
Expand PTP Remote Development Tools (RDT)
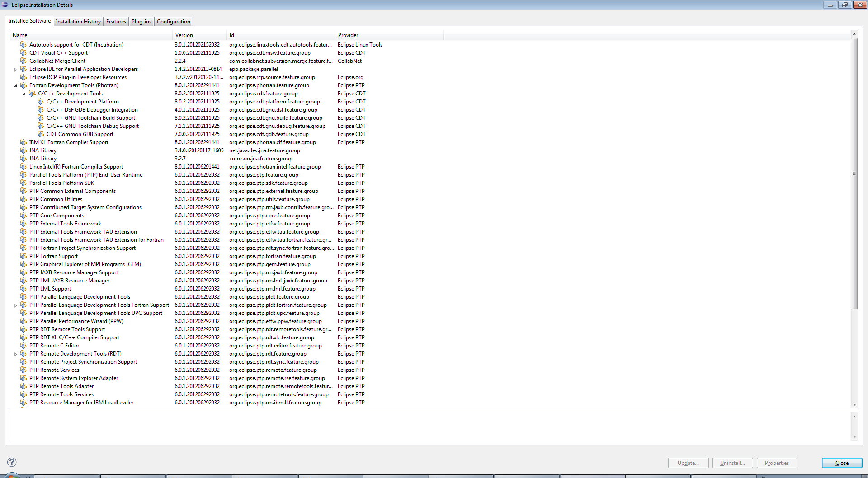click(x=15, y=354)
